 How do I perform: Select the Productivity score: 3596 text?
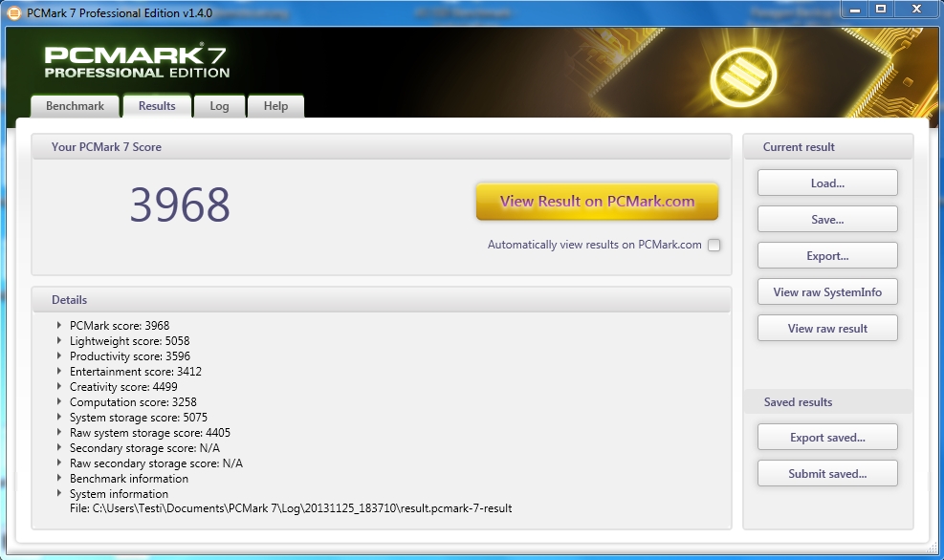[x=130, y=356]
